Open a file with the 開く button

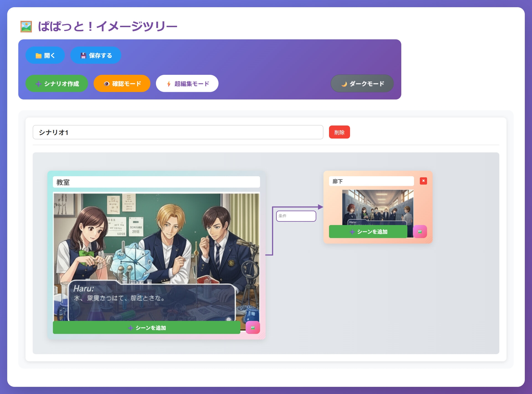(45, 55)
